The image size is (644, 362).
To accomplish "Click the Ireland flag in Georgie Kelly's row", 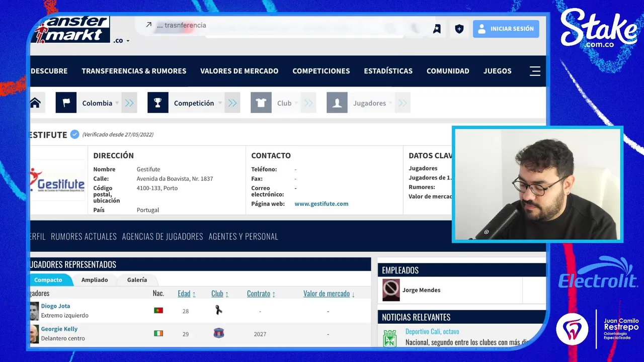I will point(158,333).
